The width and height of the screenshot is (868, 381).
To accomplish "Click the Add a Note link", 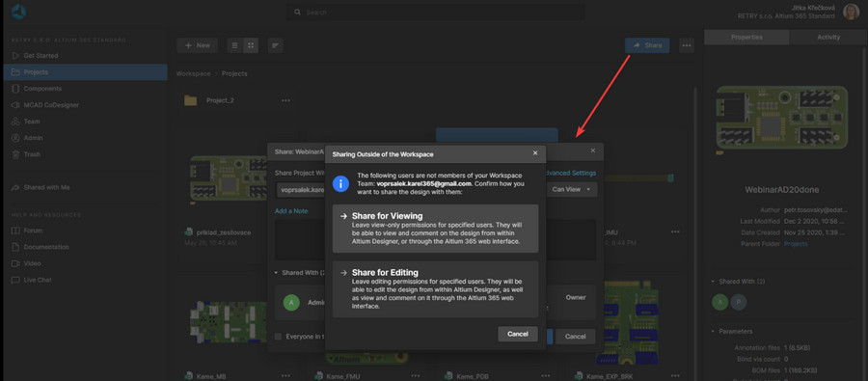I will (x=291, y=211).
